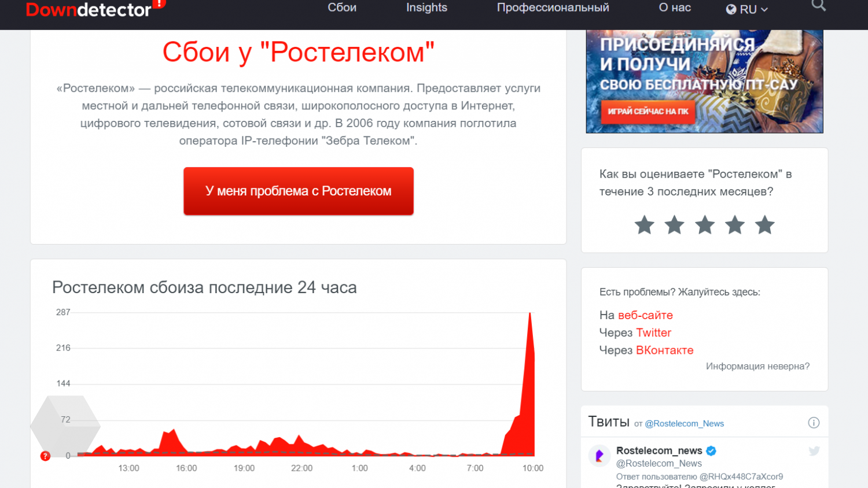Click 'Информация неверна?' link

click(757, 366)
